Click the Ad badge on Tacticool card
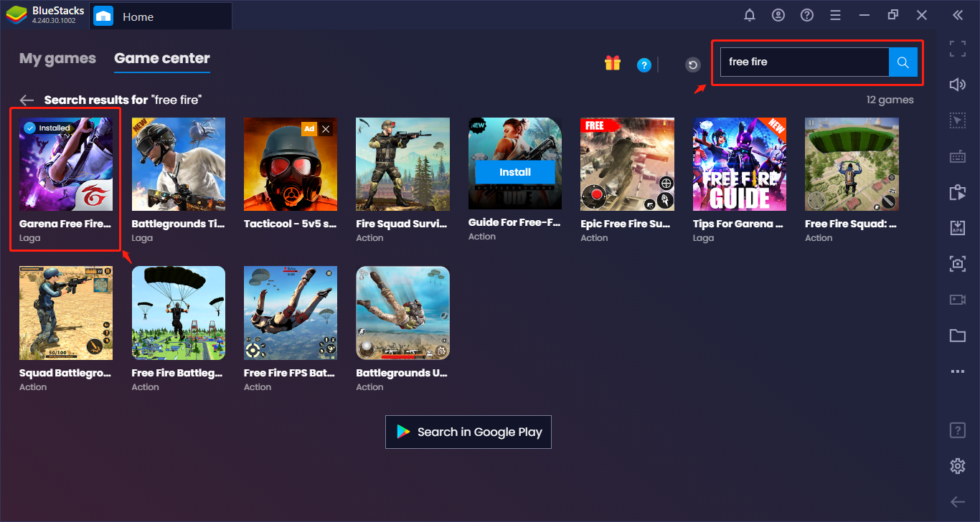 [309, 129]
